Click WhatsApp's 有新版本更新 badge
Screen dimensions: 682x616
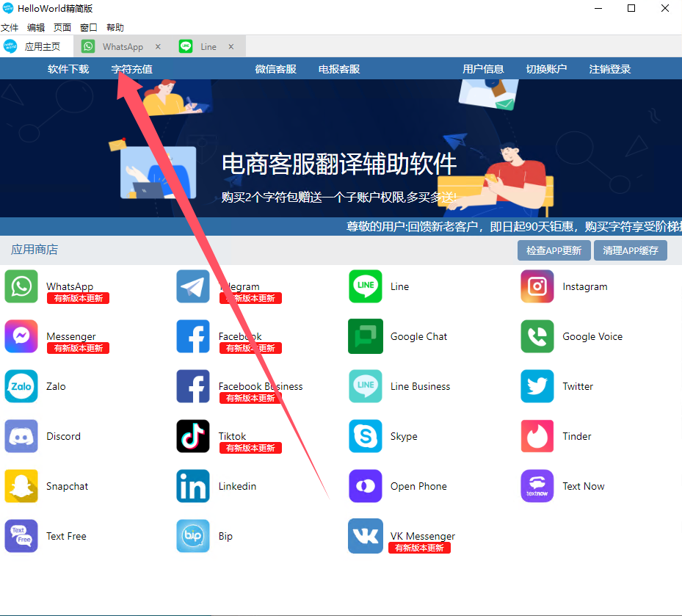pos(79,298)
